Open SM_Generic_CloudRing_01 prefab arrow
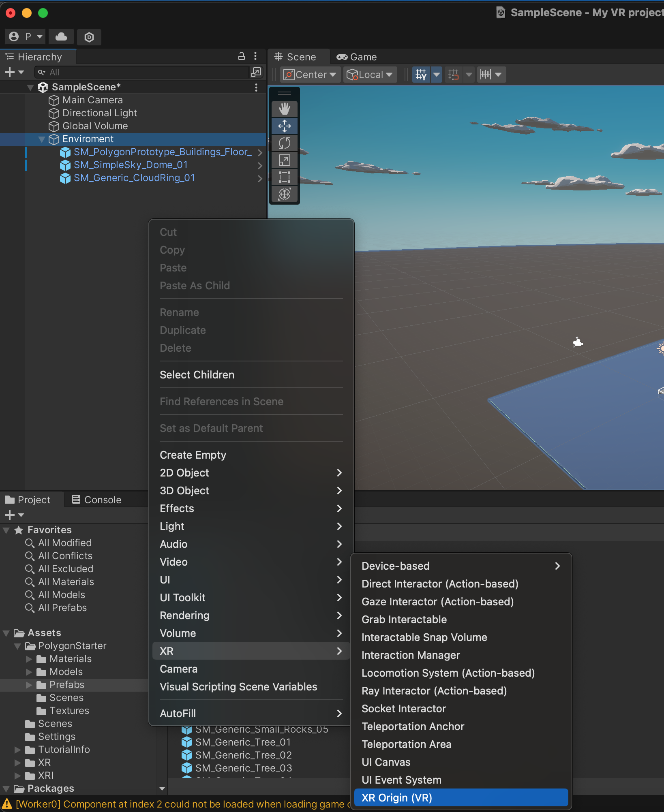 260,178
